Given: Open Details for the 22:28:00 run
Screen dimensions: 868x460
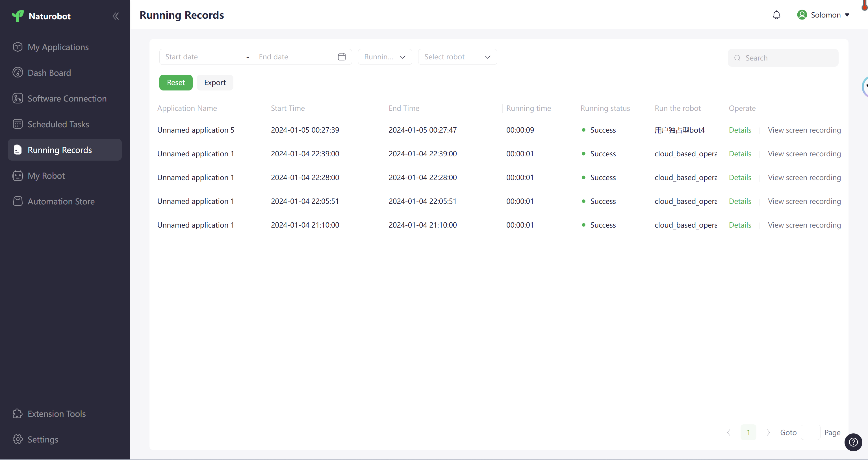Looking at the screenshot, I should (x=740, y=177).
